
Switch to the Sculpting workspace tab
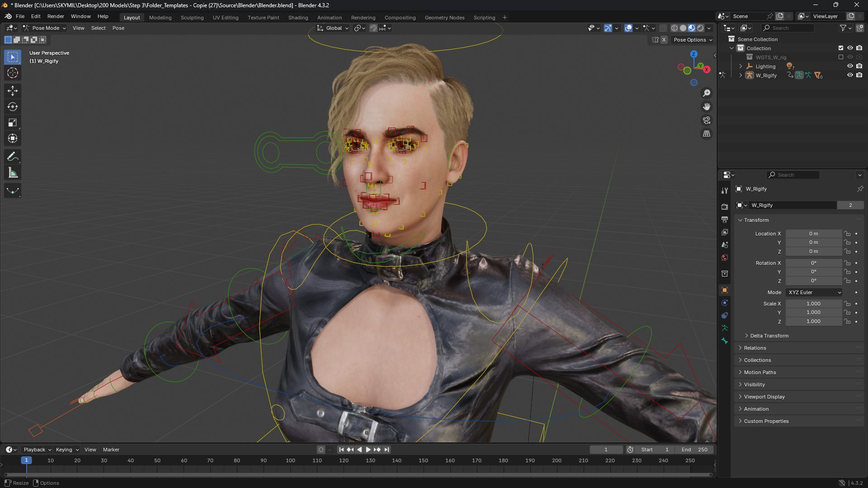coord(192,18)
